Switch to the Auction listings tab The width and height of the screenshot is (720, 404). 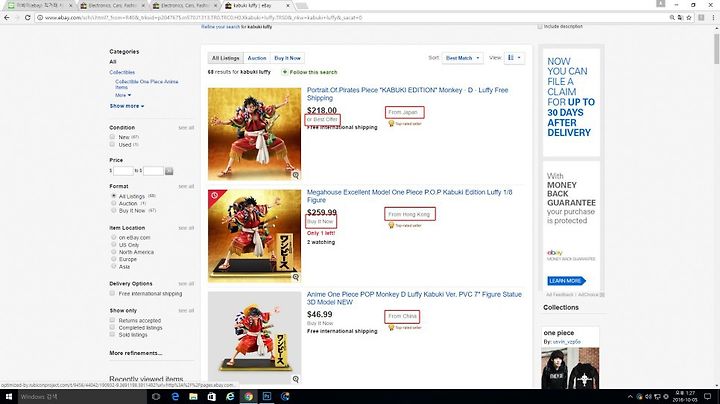[257, 58]
